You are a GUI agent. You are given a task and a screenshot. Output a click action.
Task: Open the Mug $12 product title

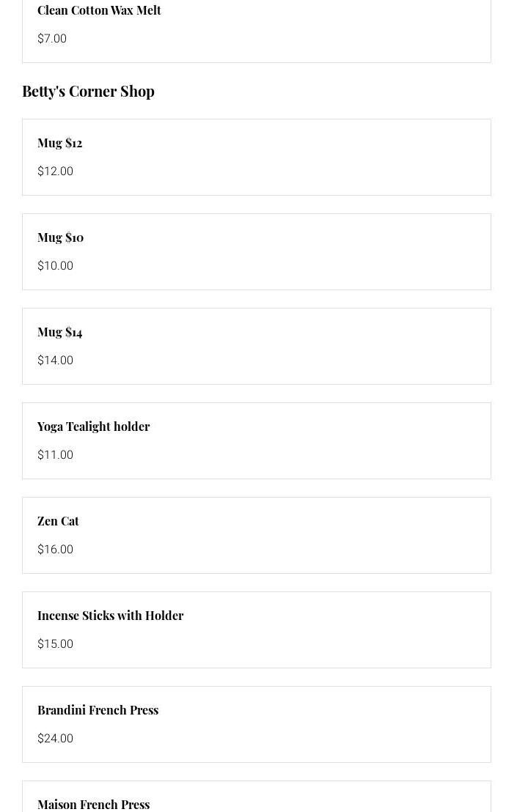point(59,143)
